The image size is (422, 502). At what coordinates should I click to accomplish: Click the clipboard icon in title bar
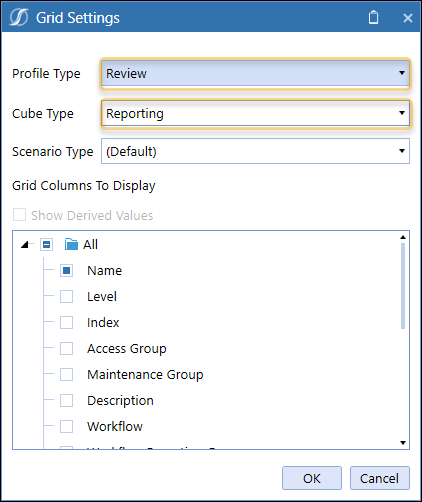373,17
